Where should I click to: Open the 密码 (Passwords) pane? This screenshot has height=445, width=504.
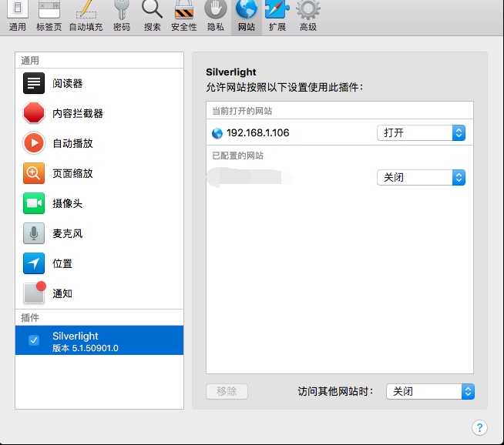point(122,17)
